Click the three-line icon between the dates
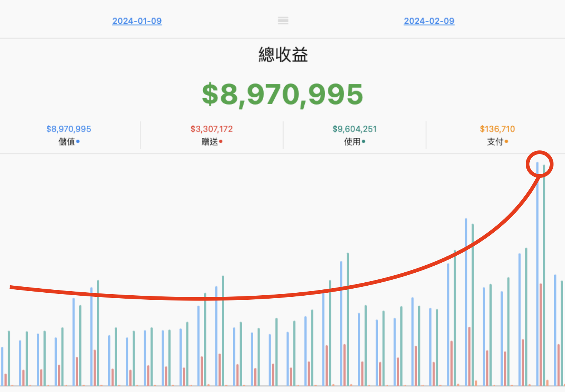This screenshot has width=565, height=392. pyautogui.click(x=283, y=21)
